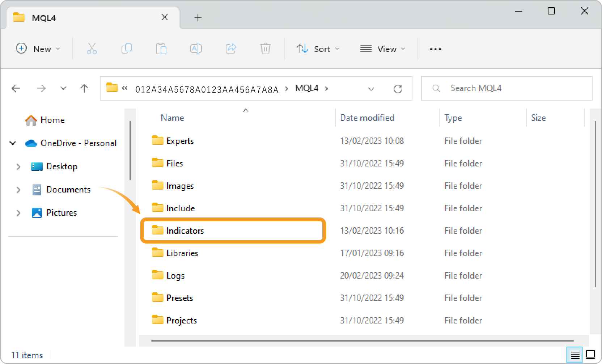Image resolution: width=602 pixels, height=364 pixels.
Task: Sort by Date modified column header
Action: (x=367, y=118)
